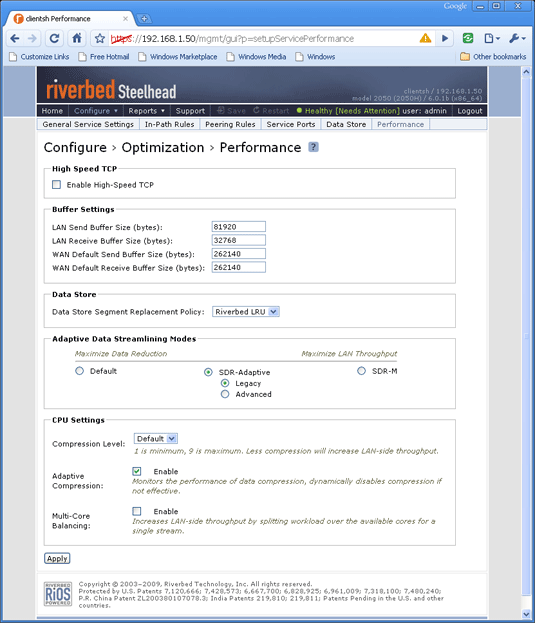
Task: Open Data Store Segment Replacement Policy dropdown
Action: coord(246,312)
